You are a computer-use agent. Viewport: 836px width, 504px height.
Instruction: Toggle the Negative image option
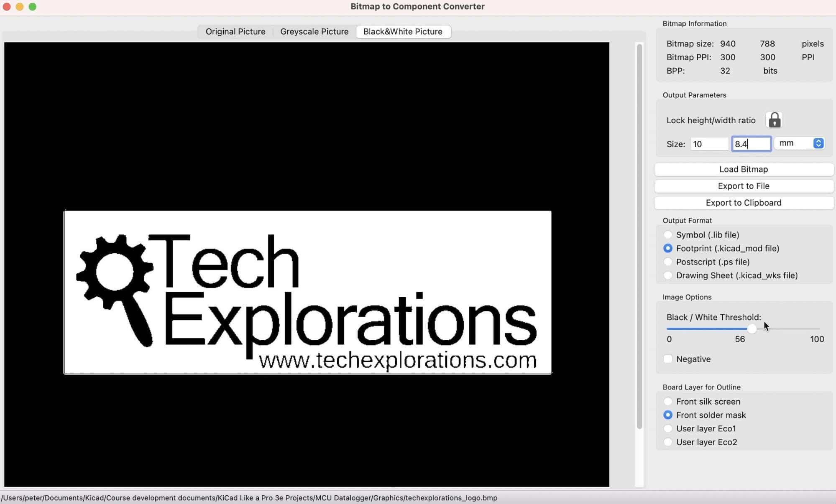tap(667, 359)
